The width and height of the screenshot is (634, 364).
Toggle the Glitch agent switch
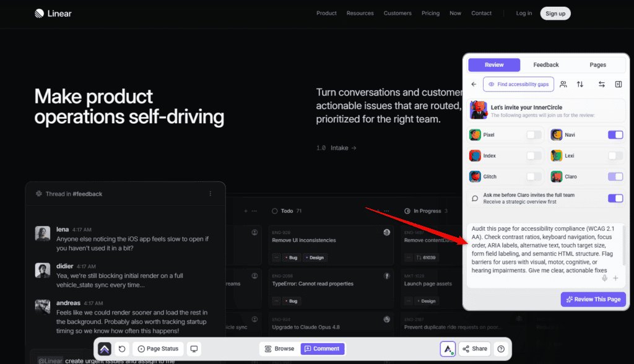pyautogui.click(x=534, y=177)
